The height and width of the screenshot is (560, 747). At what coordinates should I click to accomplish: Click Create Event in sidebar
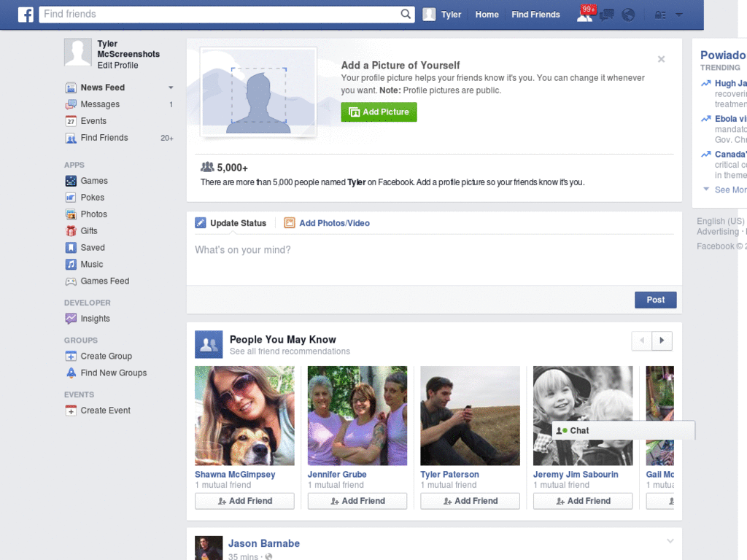(x=105, y=411)
